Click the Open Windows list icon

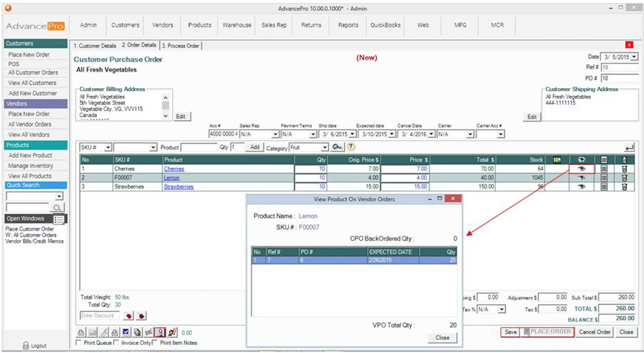click(x=58, y=219)
